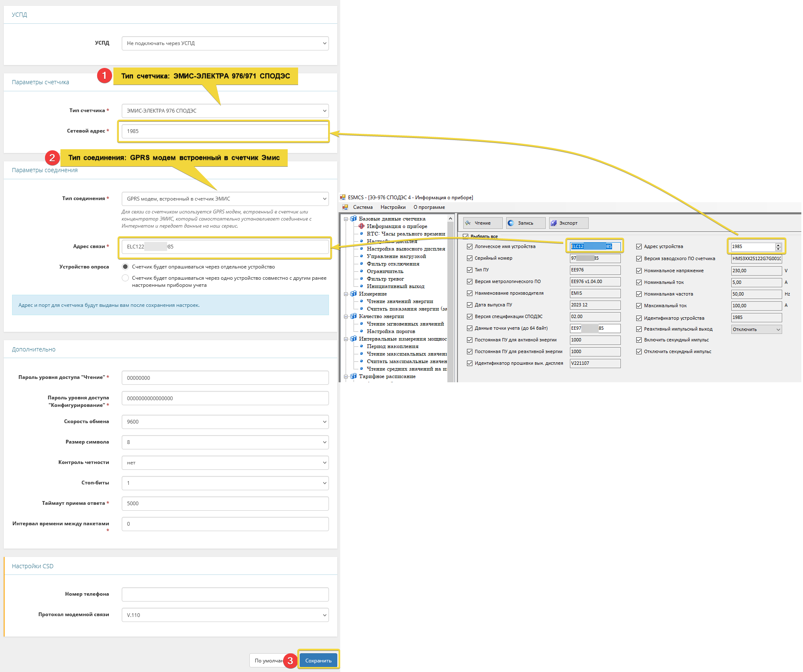
Task: Open Управление нагрузкой tree entry
Action: click(396, 256)
